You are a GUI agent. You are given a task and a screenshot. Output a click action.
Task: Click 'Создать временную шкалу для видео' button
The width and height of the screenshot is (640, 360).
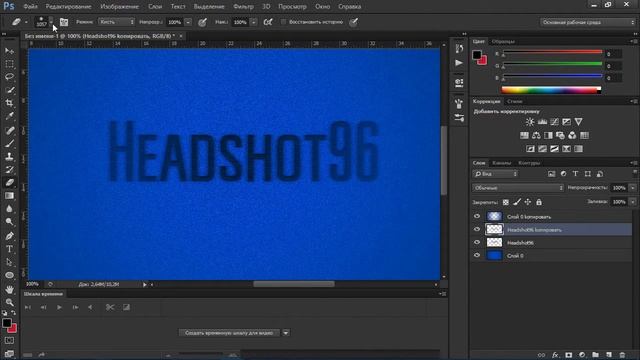click(229, 333)
